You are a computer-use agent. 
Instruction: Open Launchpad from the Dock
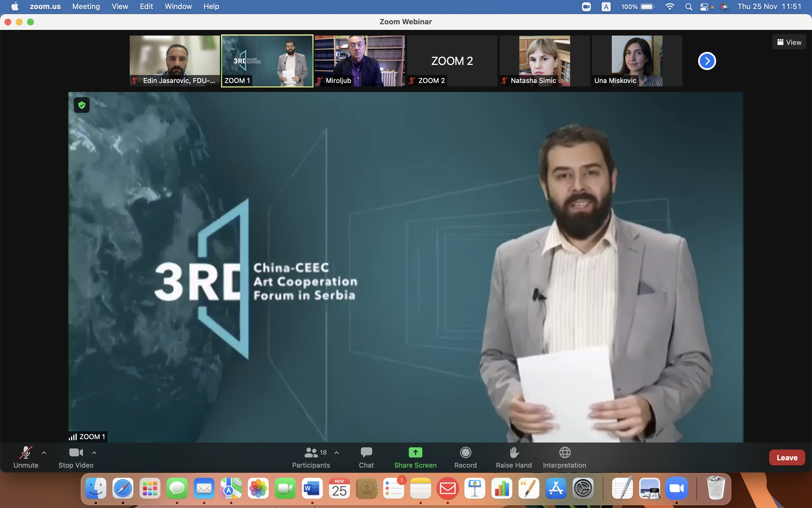point(150,488)
